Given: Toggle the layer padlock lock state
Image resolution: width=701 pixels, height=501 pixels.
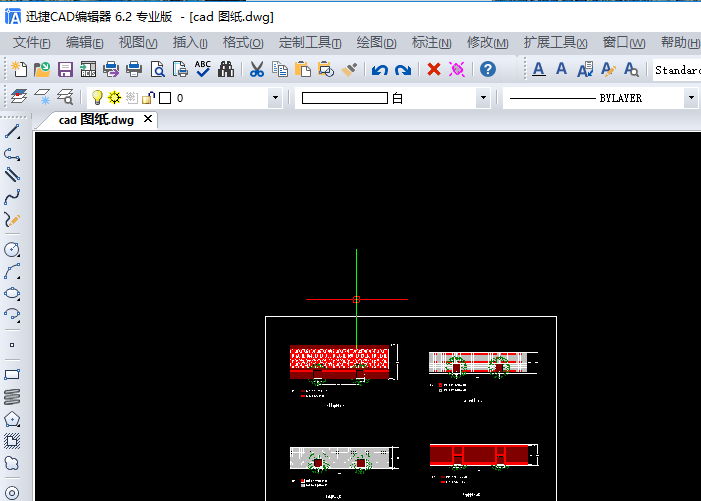Looking at the screenshot, I should click(x=148, y=98).
